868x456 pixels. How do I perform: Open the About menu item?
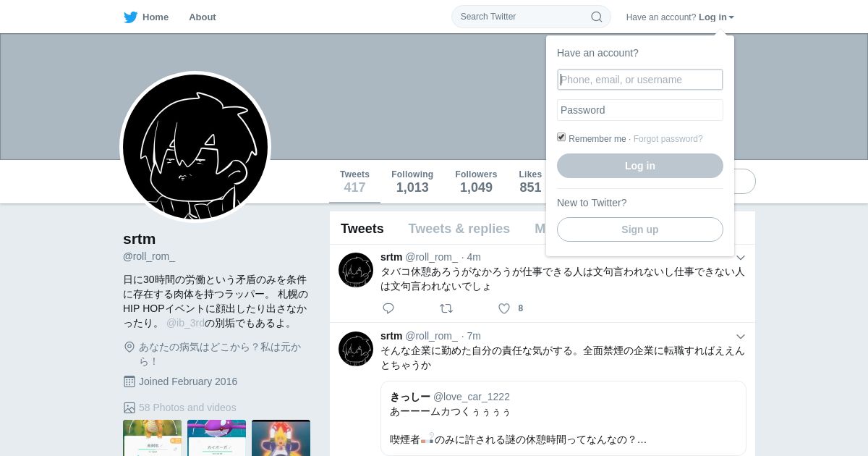[x=203, y=17]
